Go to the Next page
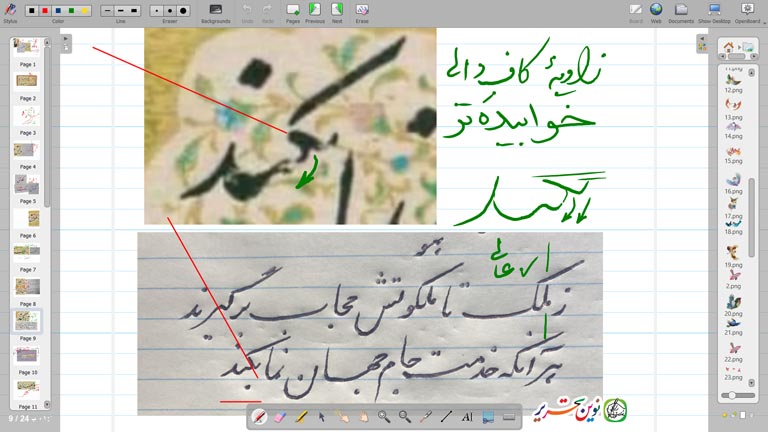Viewport: 768px width, 432px height. (336, 11)
